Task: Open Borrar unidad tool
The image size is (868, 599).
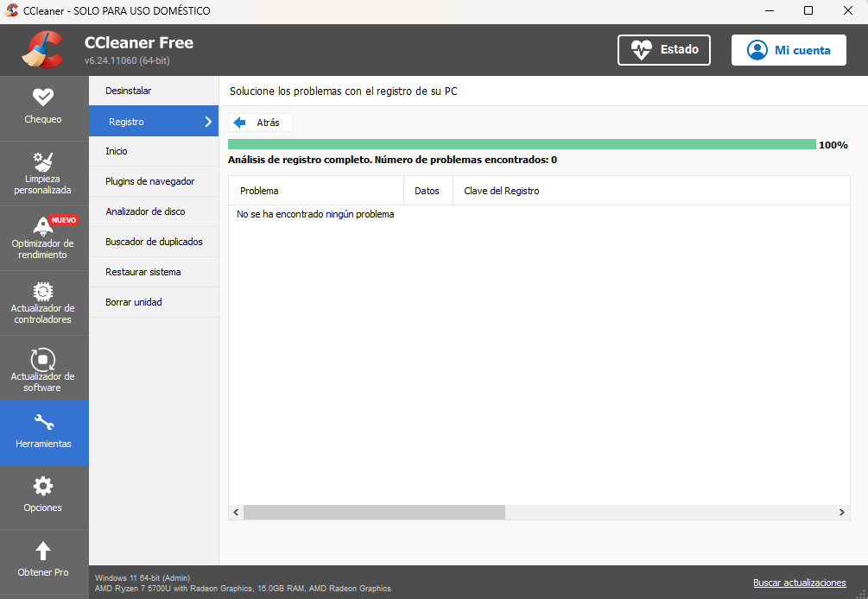Action: tap(154, 302)
